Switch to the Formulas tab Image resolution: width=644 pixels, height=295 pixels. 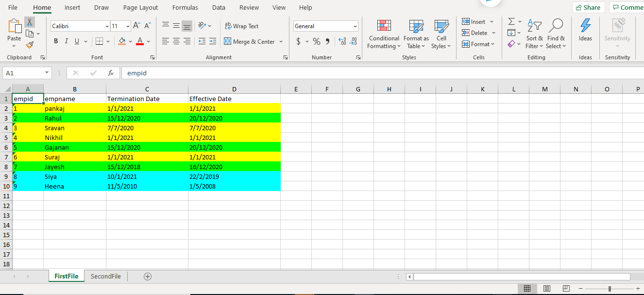(185, 7)
